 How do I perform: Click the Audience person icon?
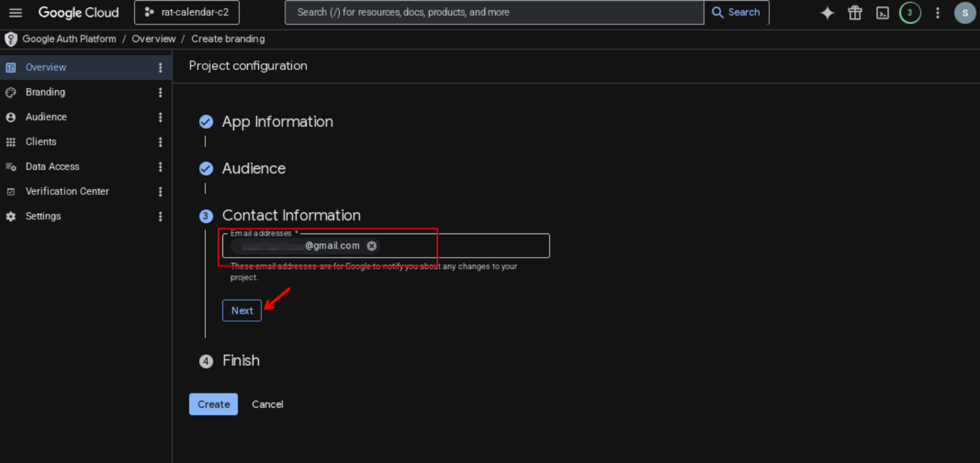click(10, 117)
